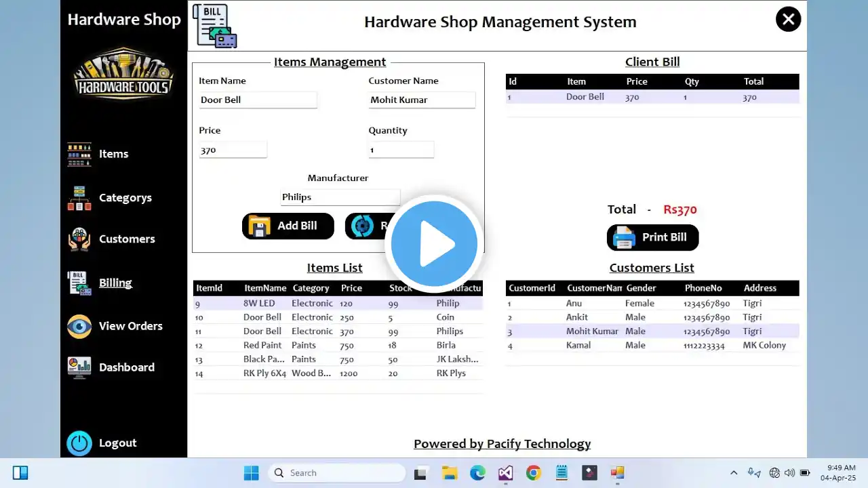
Task: Select the Door Bell row priced 250
Action: [x=338, y=317]
